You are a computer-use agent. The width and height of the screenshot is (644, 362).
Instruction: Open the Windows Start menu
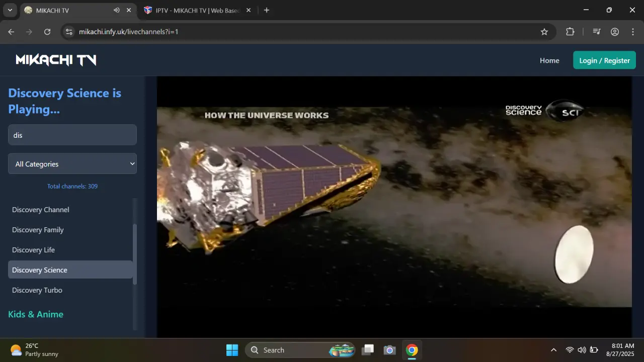click(x=232, y=350)
